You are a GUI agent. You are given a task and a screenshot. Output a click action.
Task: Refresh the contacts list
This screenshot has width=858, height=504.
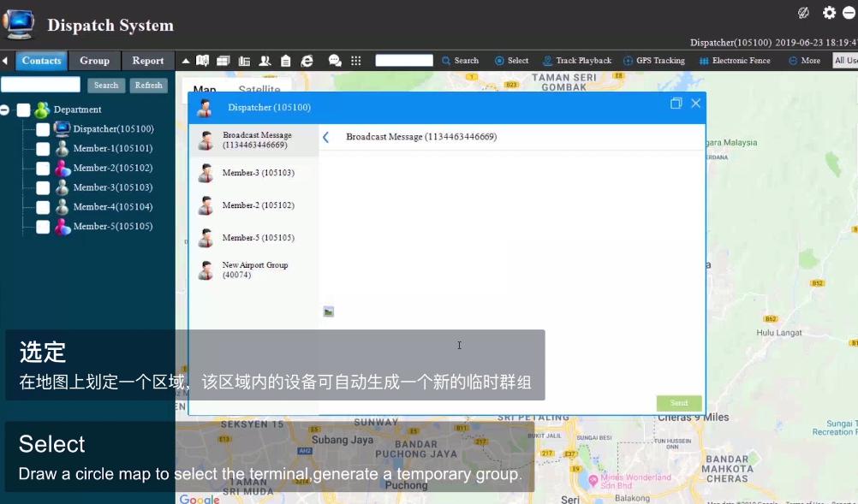coord(149,86)
